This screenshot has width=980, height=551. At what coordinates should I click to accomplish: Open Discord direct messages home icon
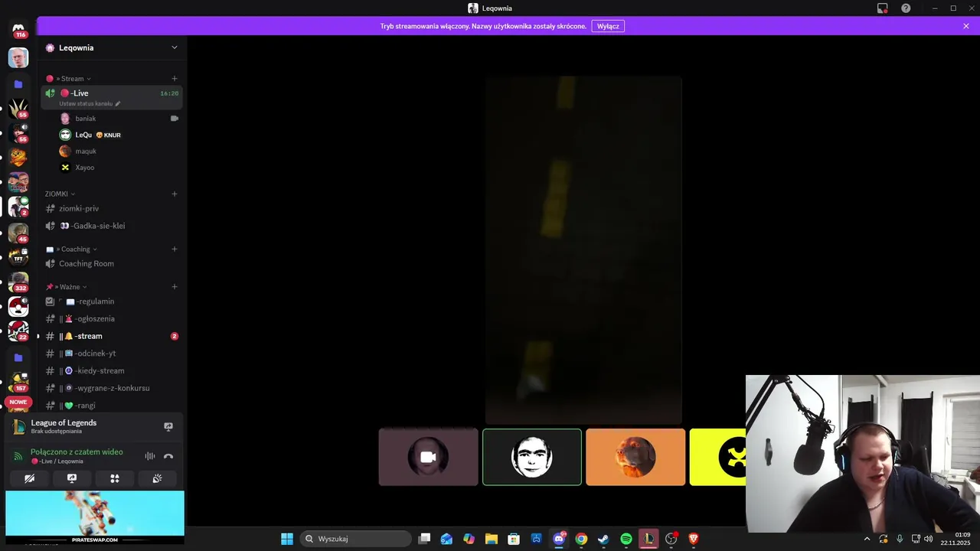pyautogui.click(x=18, y=29)
